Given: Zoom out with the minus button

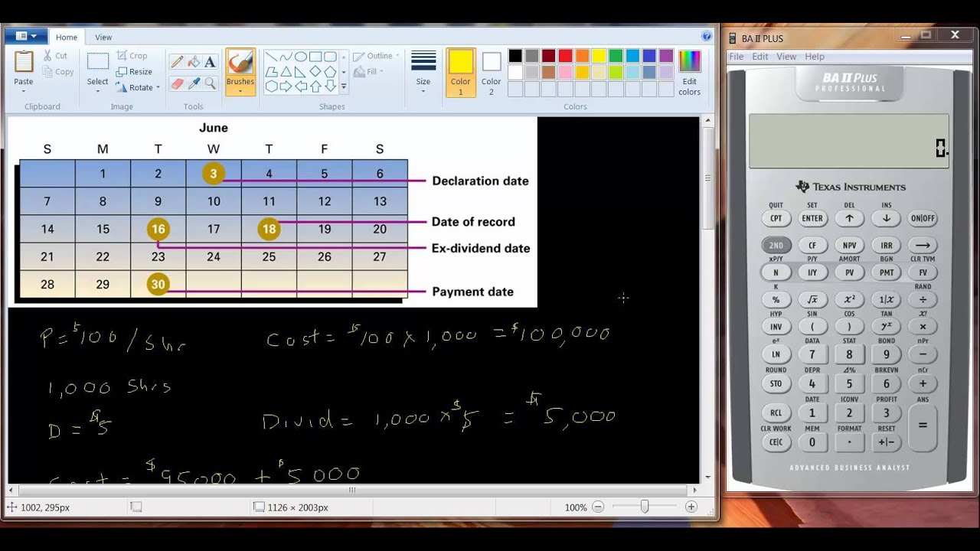Looking at the screenshot, I should (598, 507).
